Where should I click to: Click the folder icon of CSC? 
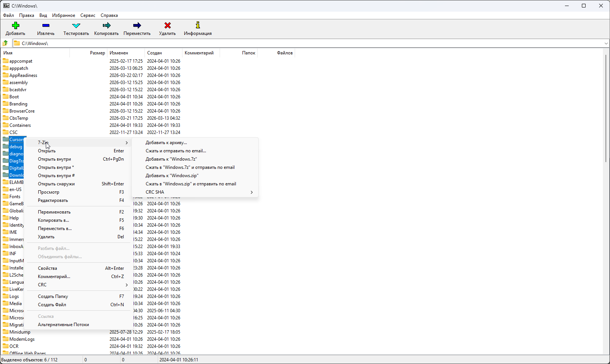coord(6,132)
